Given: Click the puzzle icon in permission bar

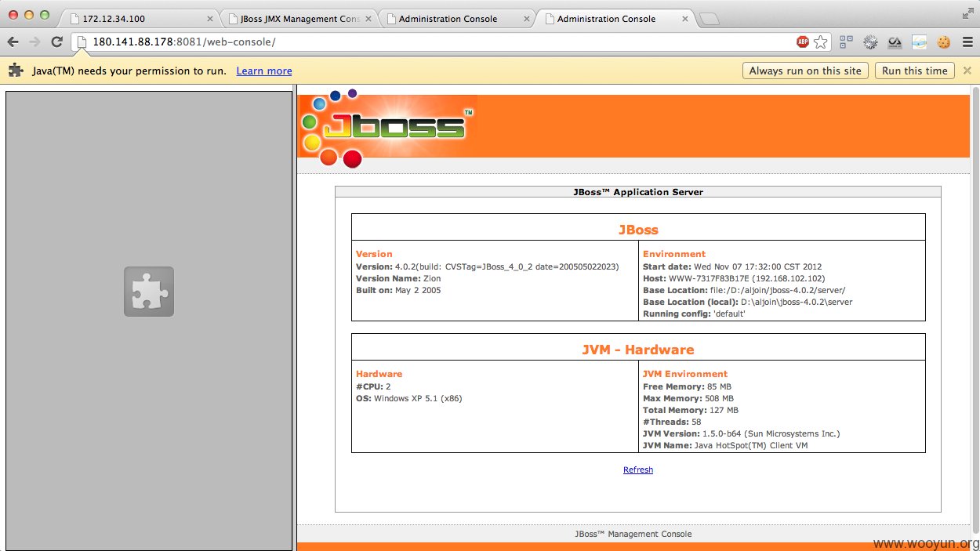Looking at the screenshot, I should 16,71.
